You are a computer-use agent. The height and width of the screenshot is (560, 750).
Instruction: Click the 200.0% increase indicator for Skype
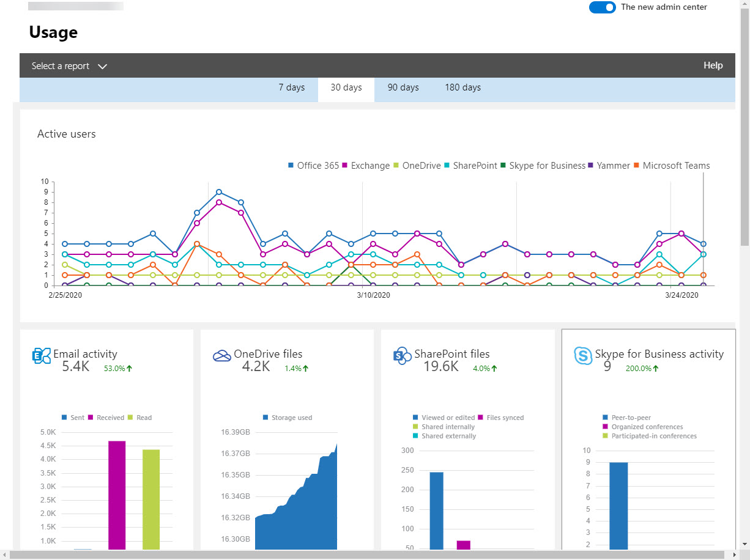(x=642, y=369)
